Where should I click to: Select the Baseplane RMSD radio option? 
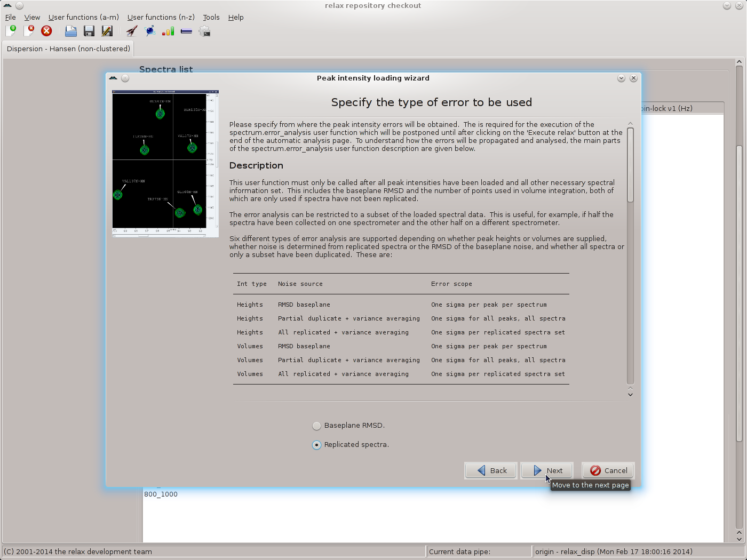tap(317, 426)
